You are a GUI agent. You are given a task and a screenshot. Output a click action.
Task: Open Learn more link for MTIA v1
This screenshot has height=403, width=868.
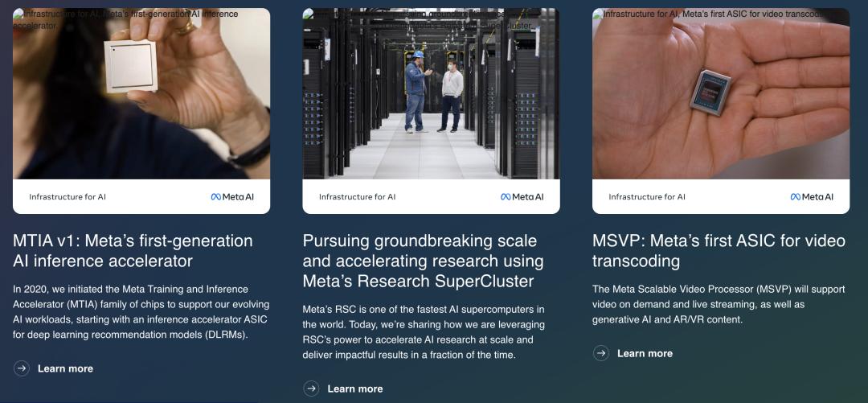(65, 368)
